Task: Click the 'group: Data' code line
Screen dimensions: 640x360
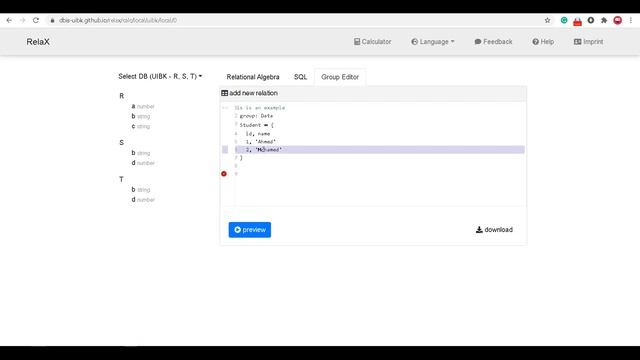Action: 256,116
